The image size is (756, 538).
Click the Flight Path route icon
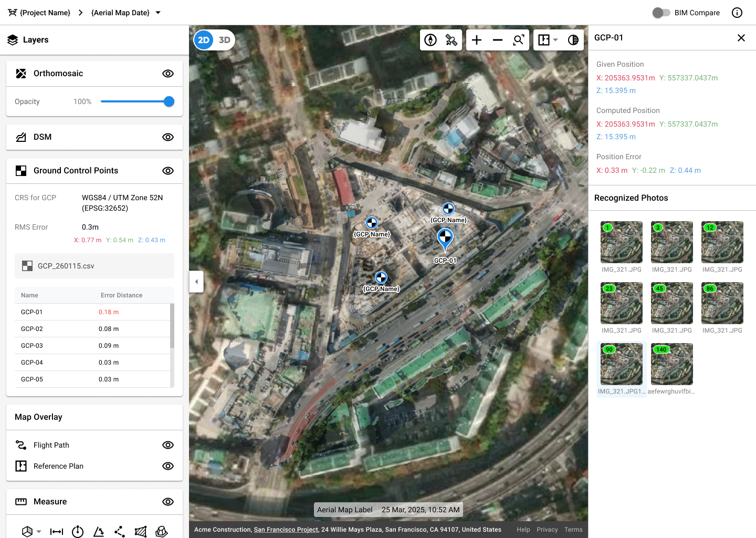point(21,445)
